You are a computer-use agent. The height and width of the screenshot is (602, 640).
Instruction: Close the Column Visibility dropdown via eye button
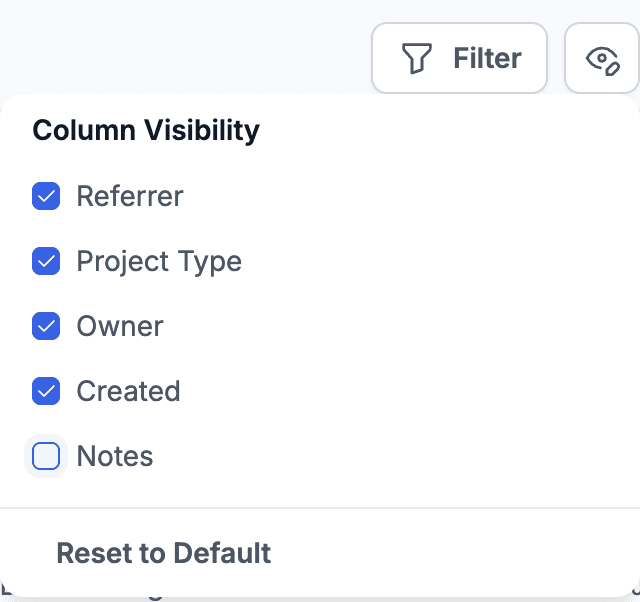[602, 59]
